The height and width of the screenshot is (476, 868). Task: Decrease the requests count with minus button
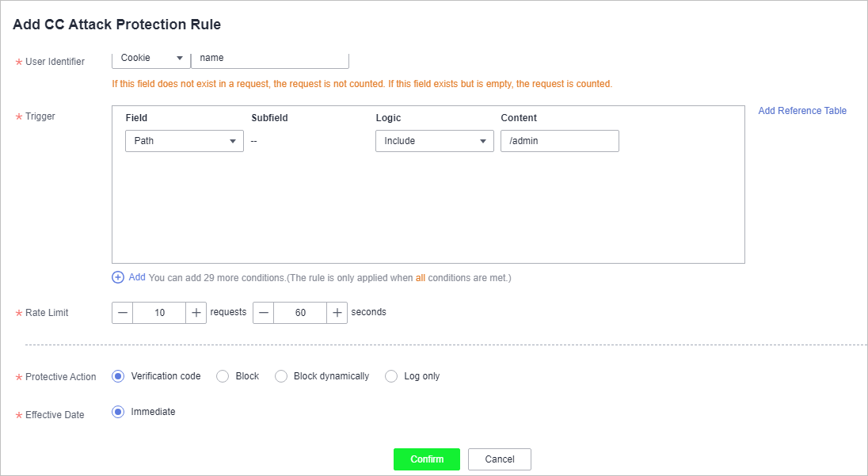pyautogui.click(x=122, y=313)
